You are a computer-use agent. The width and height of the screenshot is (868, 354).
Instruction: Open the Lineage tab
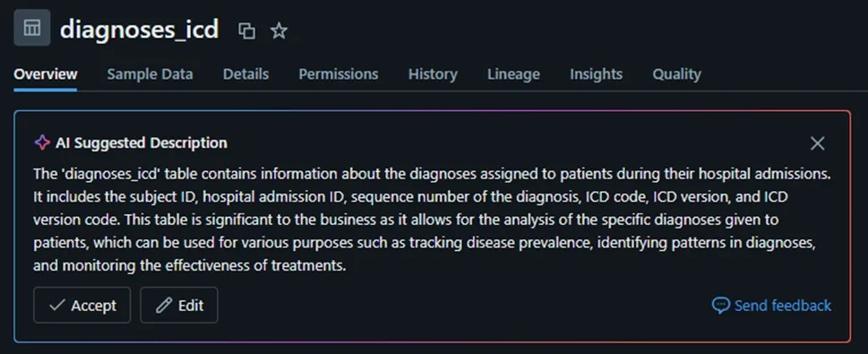click(513, 74)
